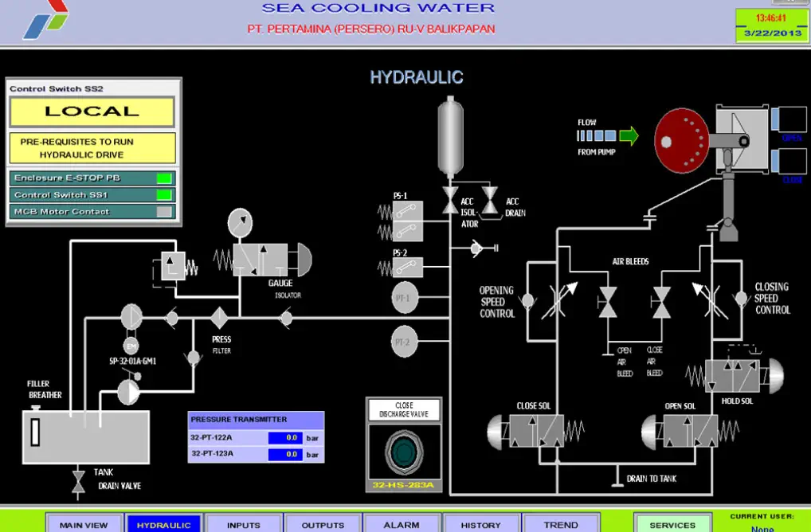Click the MCB Motor Contact indicator
Viewport: 811px width, 532px height.
[x=164, y=212]
